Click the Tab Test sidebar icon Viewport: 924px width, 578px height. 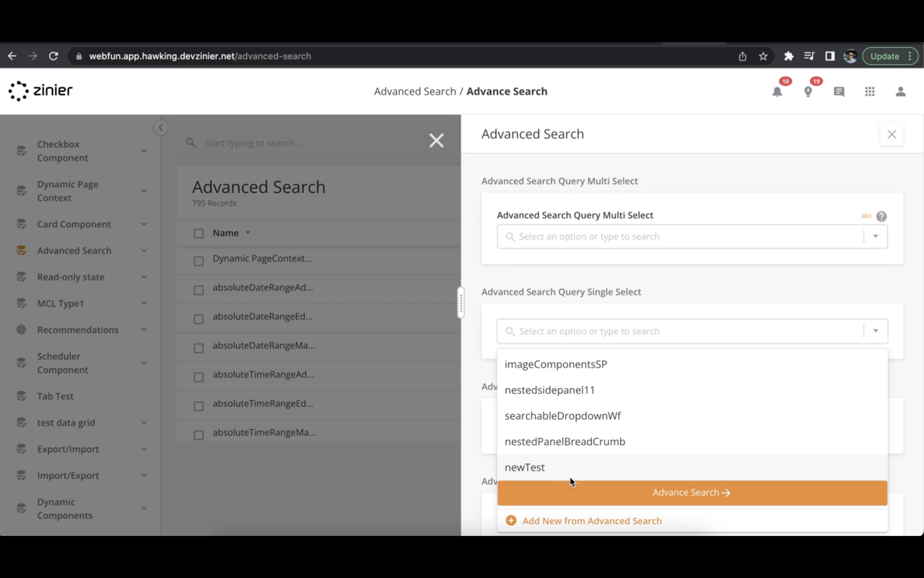point(21,396)
